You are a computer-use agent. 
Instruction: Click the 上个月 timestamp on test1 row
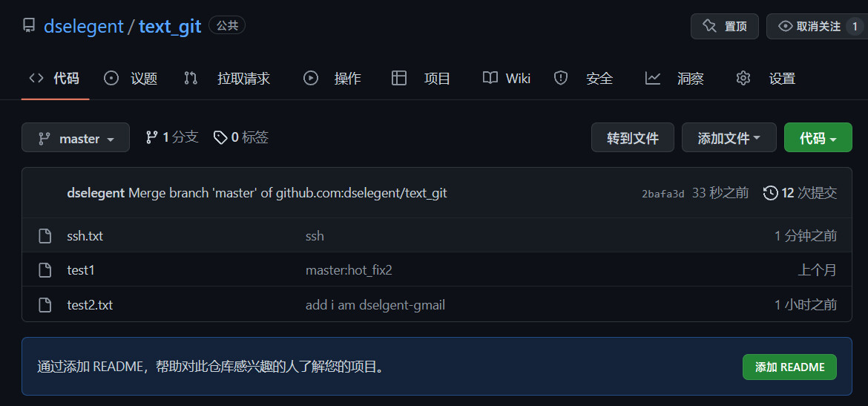click(x=817, y=270)
